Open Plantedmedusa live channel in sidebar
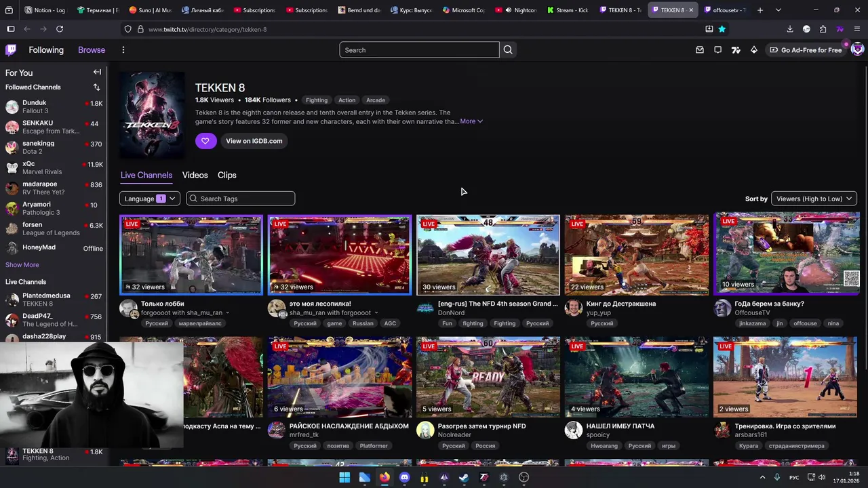 54,300
